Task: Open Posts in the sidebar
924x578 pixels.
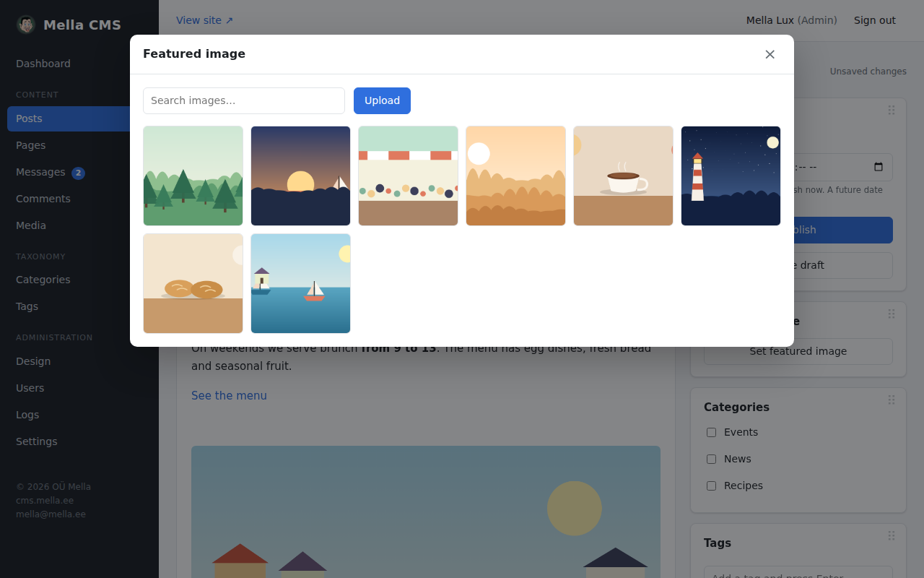Action: pos(79,118)
